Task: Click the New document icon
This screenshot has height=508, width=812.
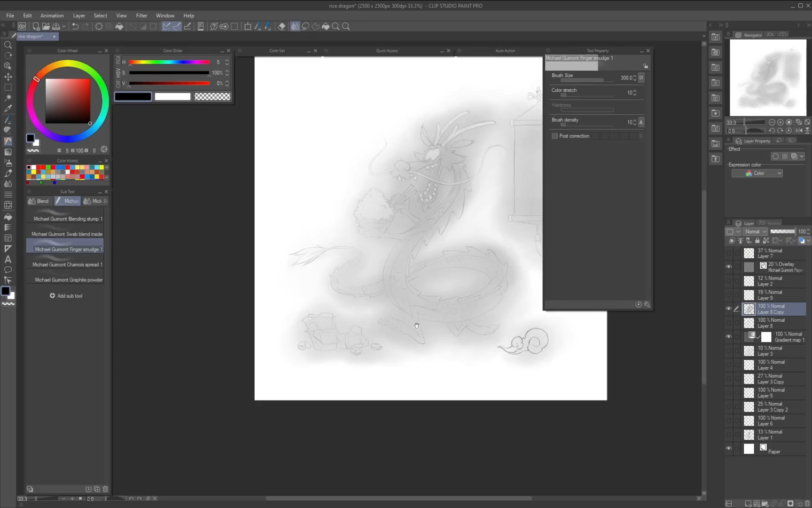Action: (36, 26)
